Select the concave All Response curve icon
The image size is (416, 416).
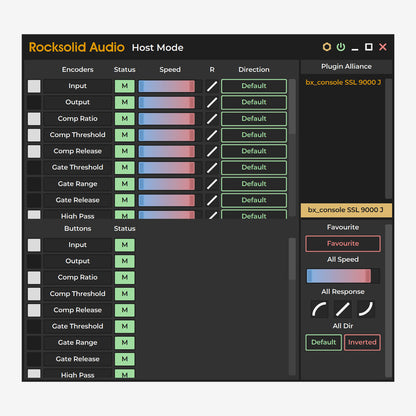[x=366, y=309]
